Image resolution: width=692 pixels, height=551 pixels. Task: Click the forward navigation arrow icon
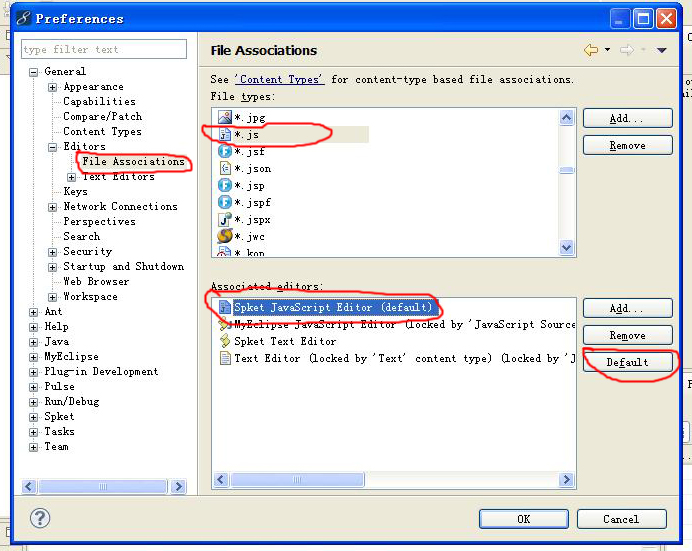tap(627, 50)
